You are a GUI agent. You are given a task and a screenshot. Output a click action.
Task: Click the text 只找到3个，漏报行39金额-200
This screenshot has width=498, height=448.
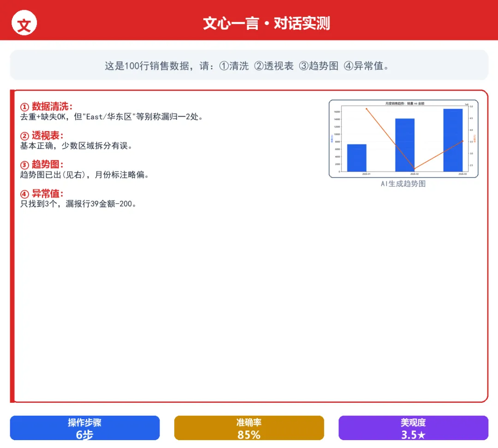(78, 204)
